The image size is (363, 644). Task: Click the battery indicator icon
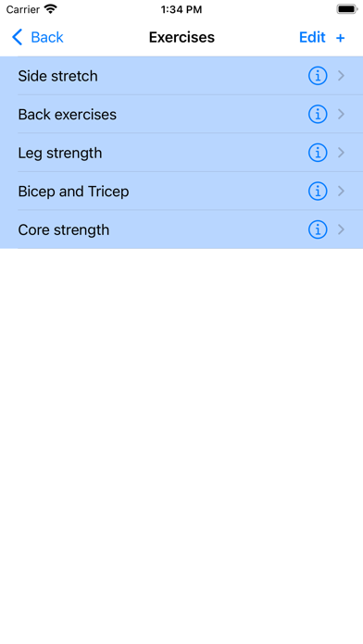[347, 9]
